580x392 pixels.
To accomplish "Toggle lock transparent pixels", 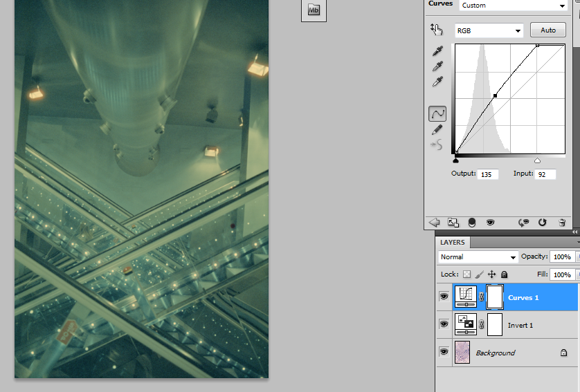I will coord(466,274).
